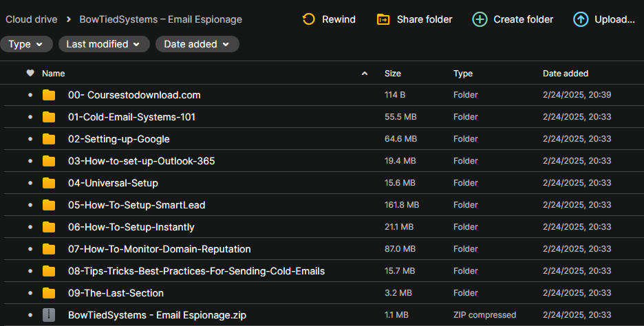
Task: Click the Name column sort arrow
Action: coord(364,74)
